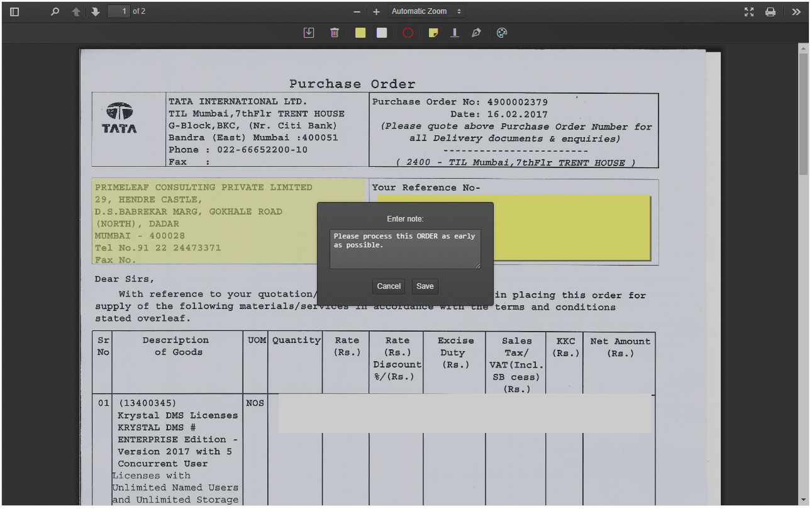Click the Purchase Order heading
The image size is (812, 511).
coord(352,84)
